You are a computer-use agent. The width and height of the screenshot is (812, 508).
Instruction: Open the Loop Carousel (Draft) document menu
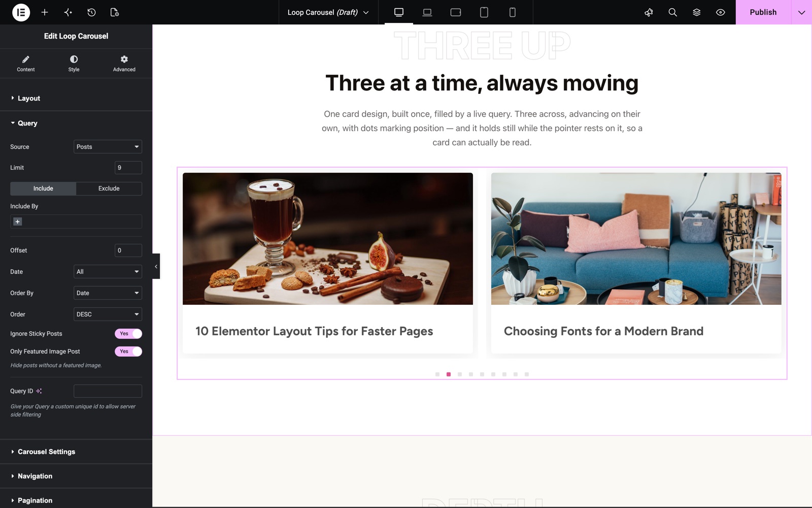point(328,12)
